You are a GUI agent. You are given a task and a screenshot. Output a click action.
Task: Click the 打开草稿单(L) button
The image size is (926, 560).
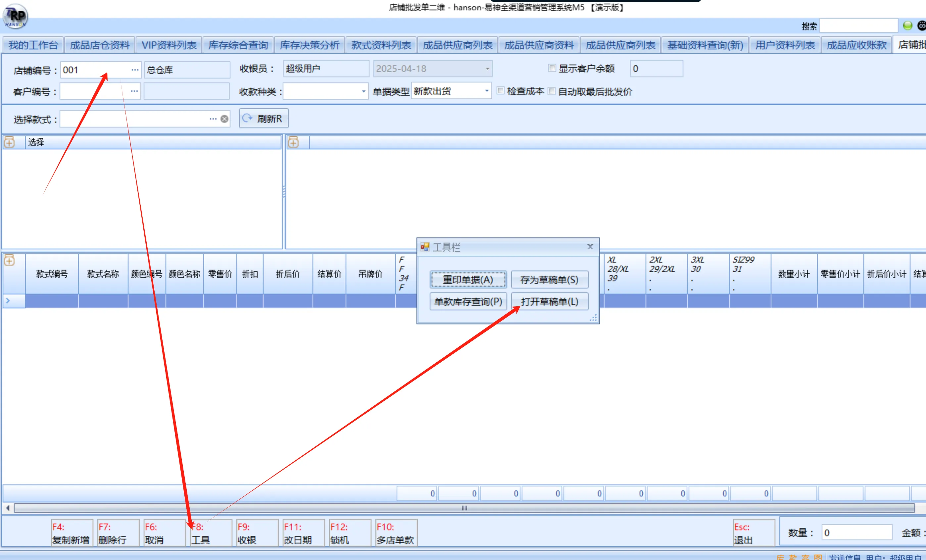coord(550,301)
